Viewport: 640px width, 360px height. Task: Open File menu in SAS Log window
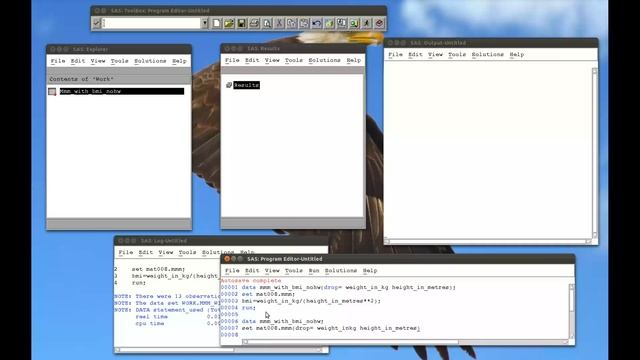[x=126, y=252]
